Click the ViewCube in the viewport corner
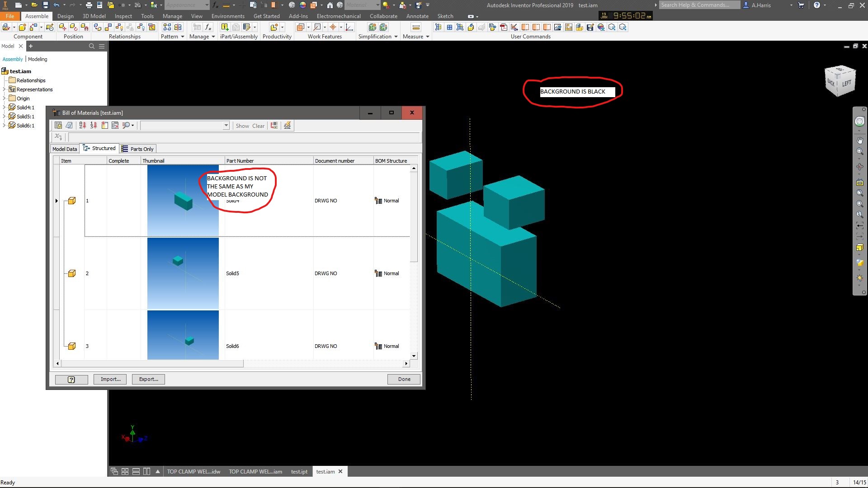Image resolution: width=868 pixels, height=488 pixels. coord(840,81)
